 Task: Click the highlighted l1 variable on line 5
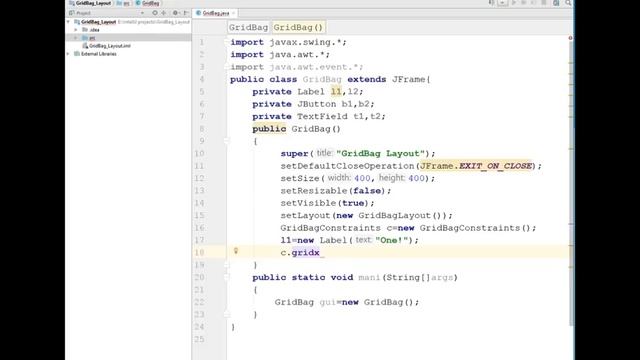point(336,91)
